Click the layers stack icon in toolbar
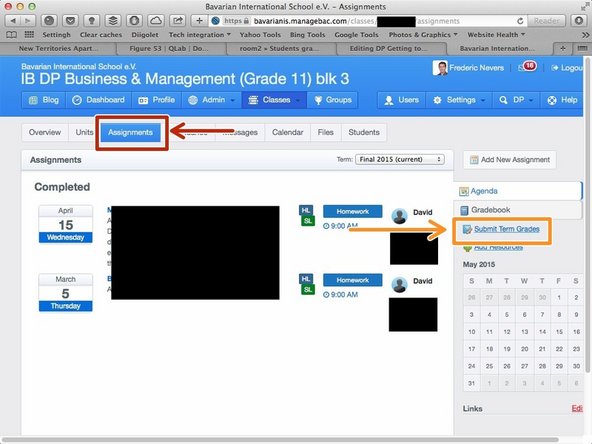This screenshot has width=592, height=444. coord(113,21)
